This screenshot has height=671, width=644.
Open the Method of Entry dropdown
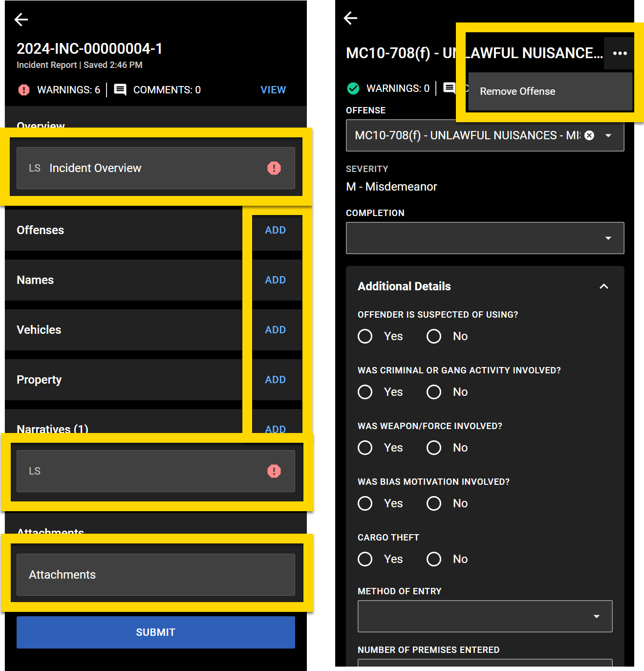[x=485, y=616]
